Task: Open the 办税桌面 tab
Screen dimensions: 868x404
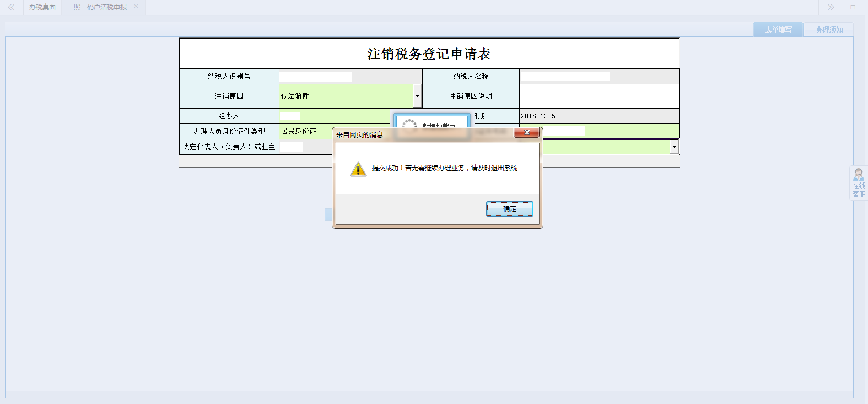Action: 42,7
